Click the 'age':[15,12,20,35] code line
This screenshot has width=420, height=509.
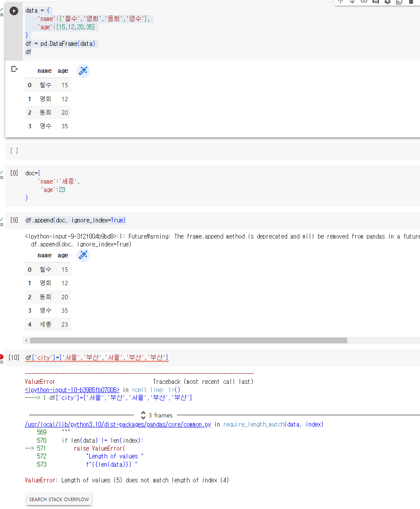coord(66,27)
